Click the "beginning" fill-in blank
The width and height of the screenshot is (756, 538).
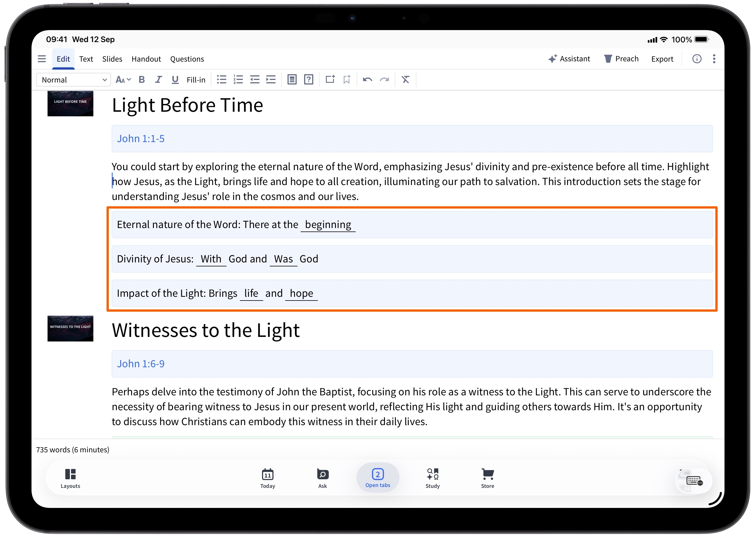[328, 225]
